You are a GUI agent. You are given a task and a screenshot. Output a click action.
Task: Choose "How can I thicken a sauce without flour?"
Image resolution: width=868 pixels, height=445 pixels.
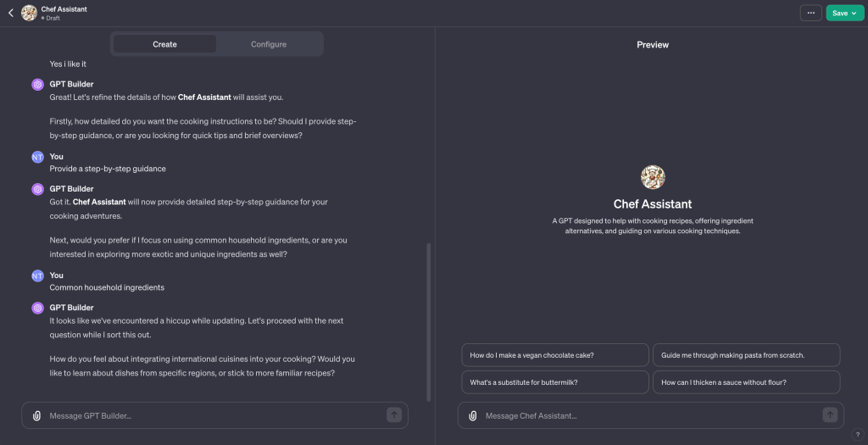(746, 382)
